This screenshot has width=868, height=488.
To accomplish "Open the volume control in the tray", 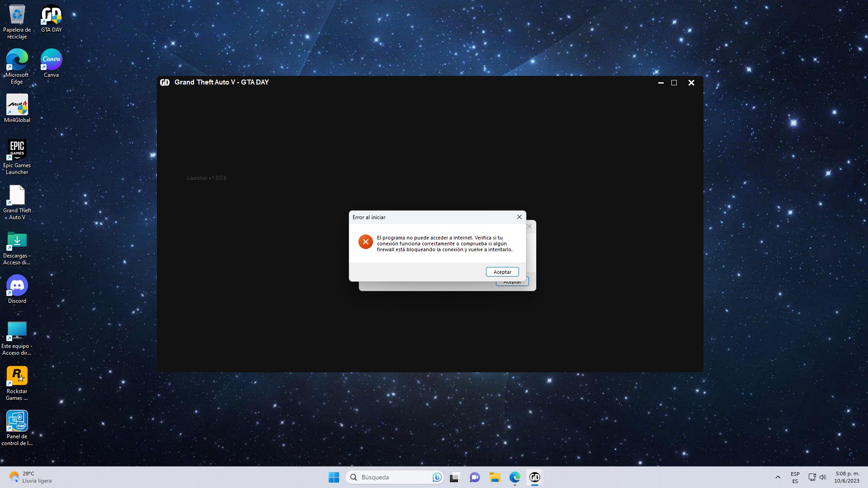I will 823,477.
